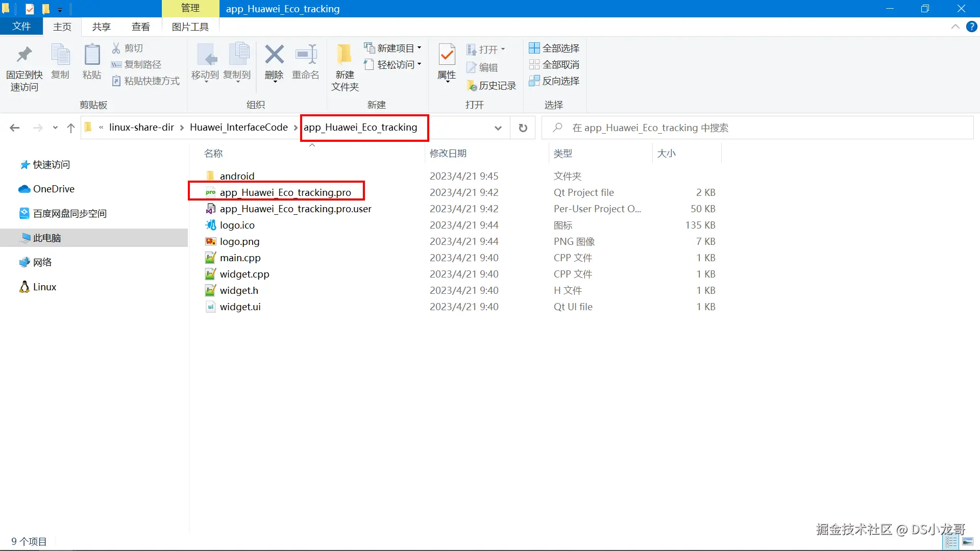980x551 pixels.
Task: Open the address bar history dropdown
Action: click(498, 128)
